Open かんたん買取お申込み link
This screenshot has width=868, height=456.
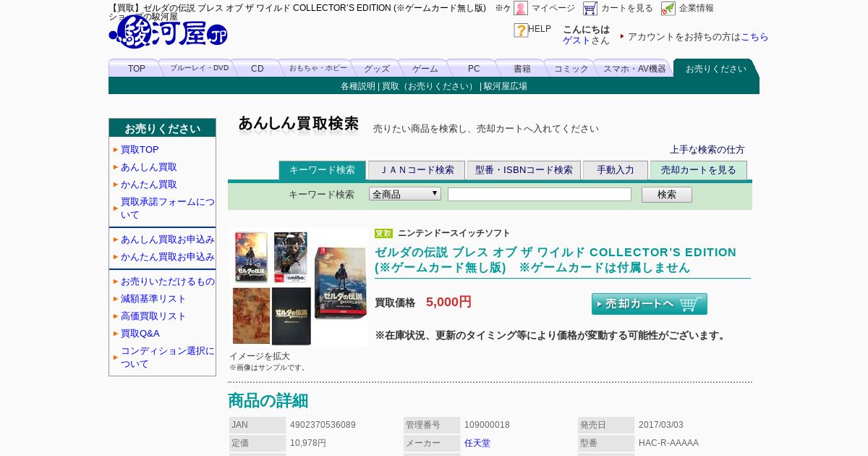(x=168, y=257)
